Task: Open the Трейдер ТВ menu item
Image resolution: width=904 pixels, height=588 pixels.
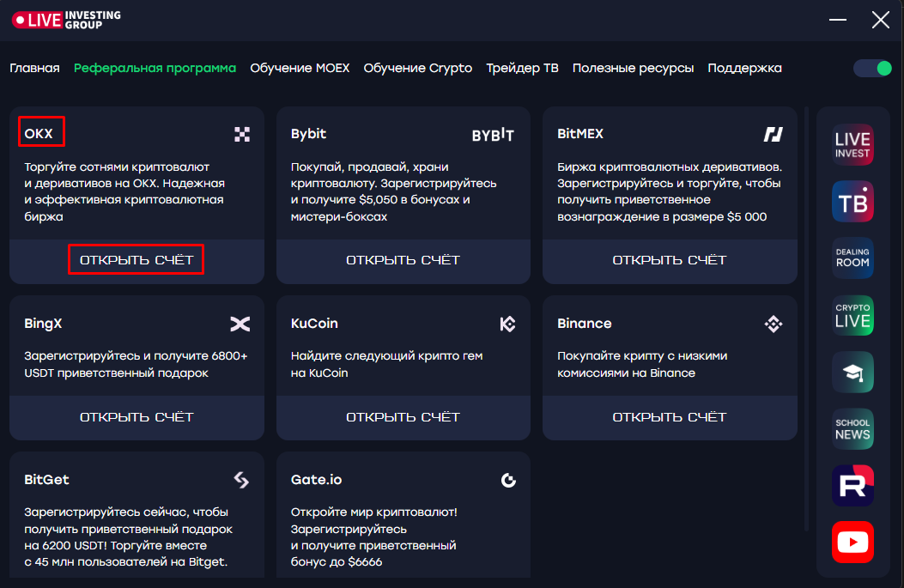Action: pos(522,68)
